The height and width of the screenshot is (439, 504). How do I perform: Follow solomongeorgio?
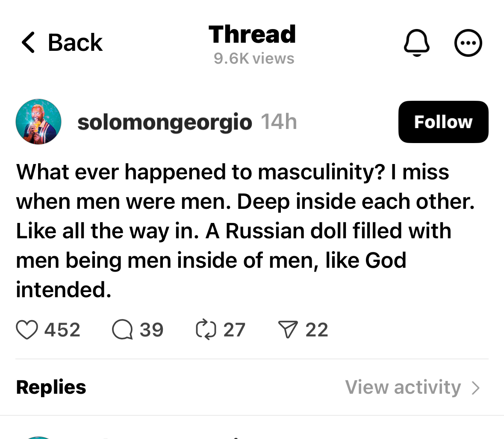click(443, 122)
